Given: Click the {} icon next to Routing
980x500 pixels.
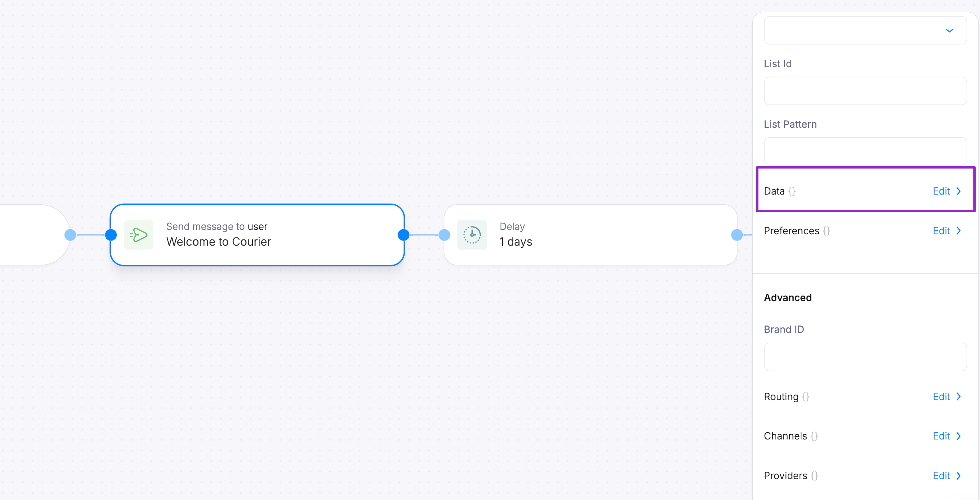Looking at the screenshot, I should pos(805,397).
